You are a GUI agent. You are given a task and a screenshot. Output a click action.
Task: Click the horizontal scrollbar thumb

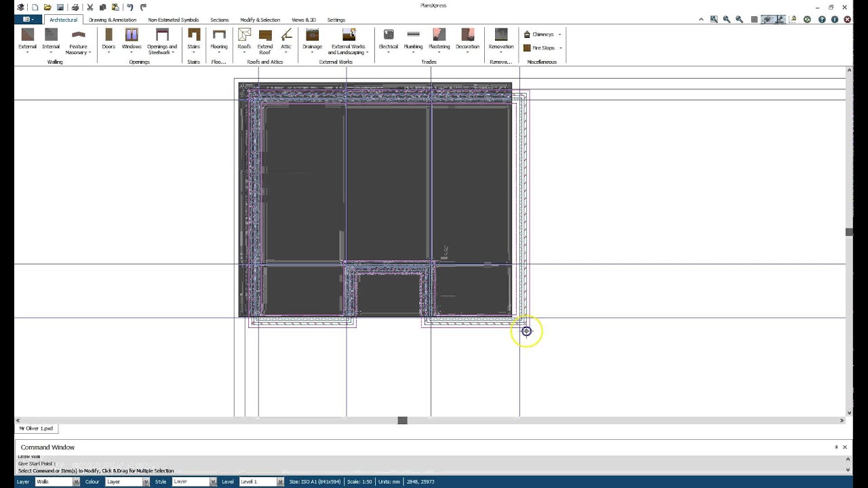pos(402,420)
